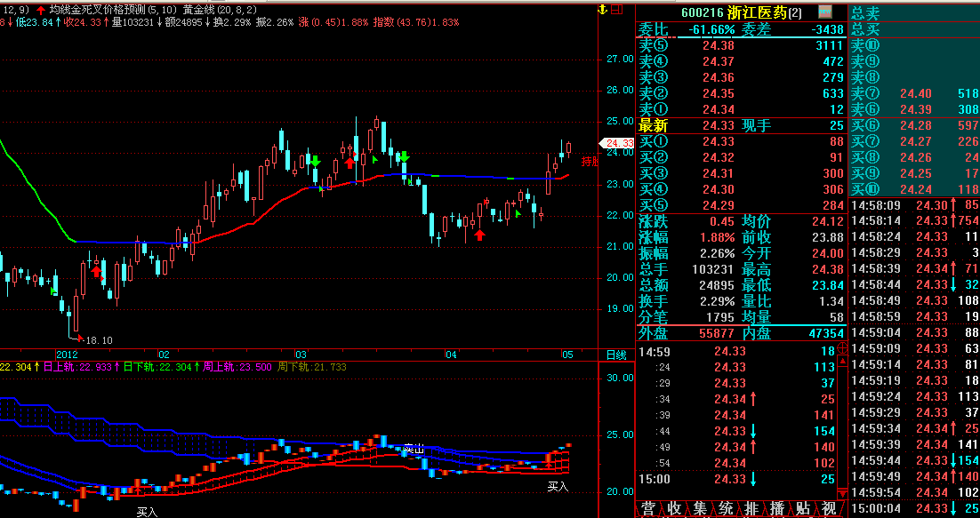Select the 集 bottom tab
This screenshot has height=518, width=980.
[x=700, y=508]
